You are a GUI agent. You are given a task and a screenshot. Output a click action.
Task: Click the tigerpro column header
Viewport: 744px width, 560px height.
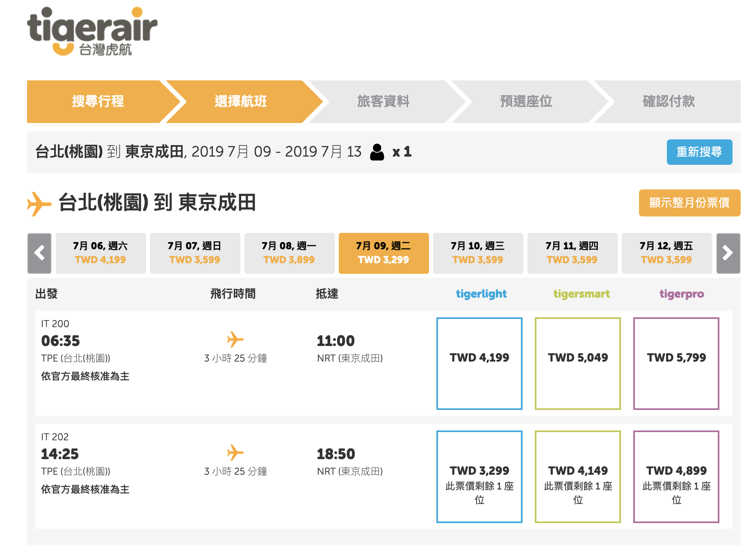[x=682, y=294]
